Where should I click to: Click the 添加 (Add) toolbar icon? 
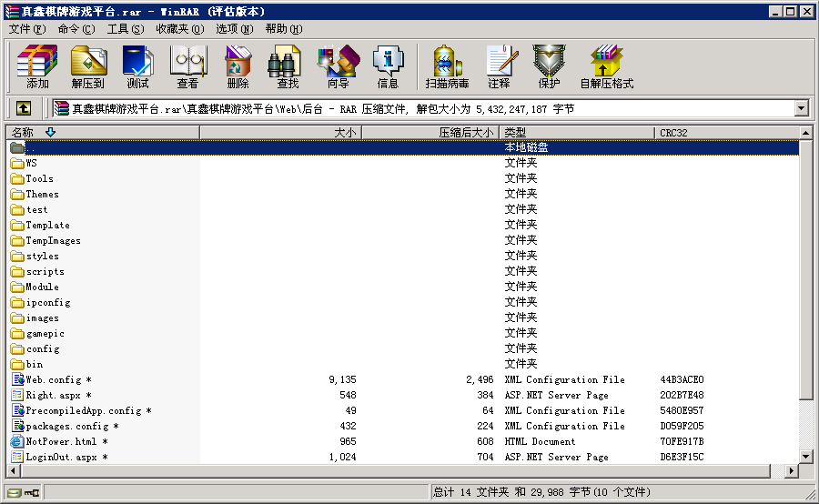click(x=37, y=66)
